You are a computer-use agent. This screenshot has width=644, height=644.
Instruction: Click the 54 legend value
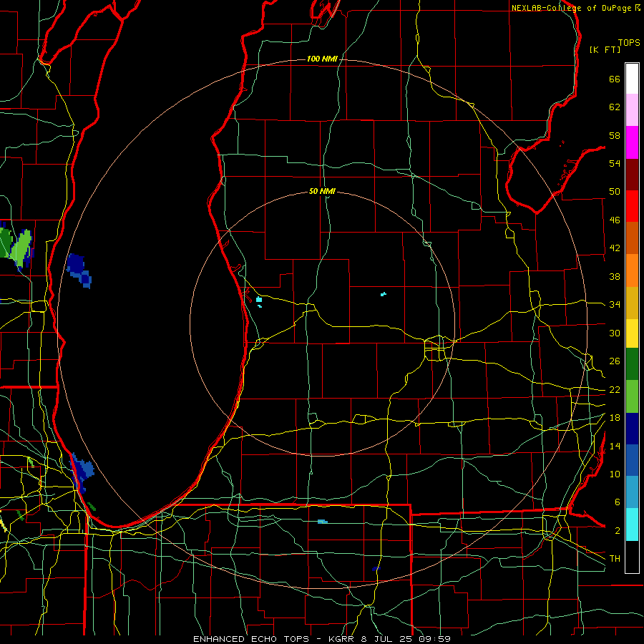click(615, 163)
